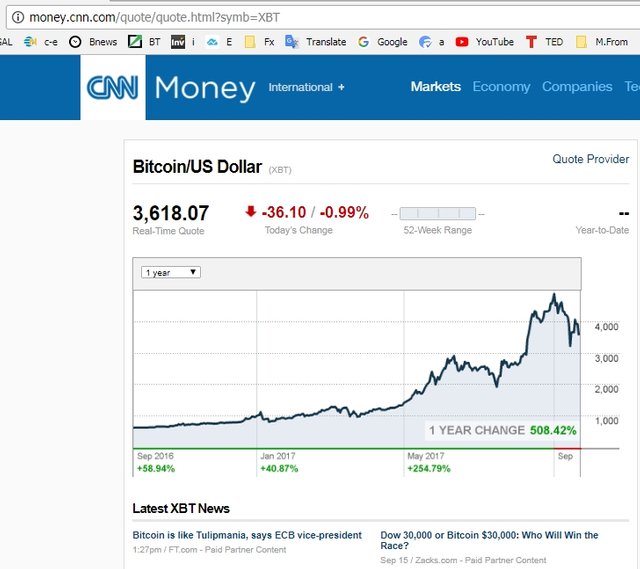Click the CNN logo

click(113, 87)
